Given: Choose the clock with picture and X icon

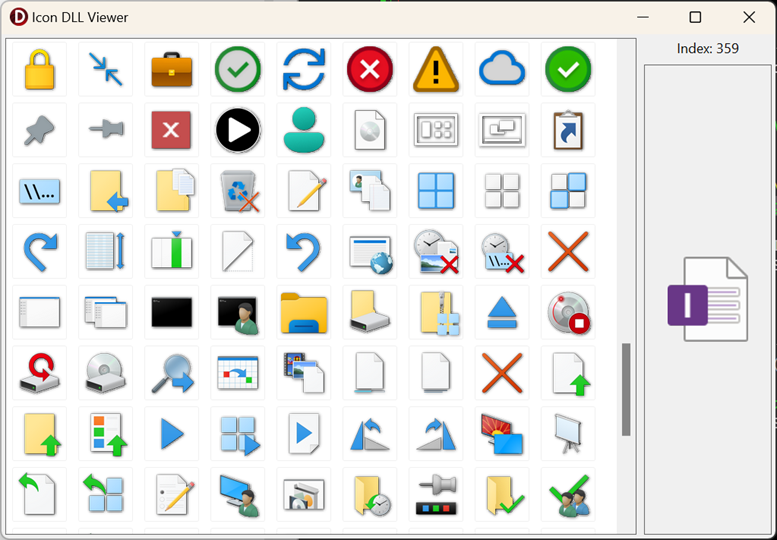Looking at the screenshot, I should [436, 252].
